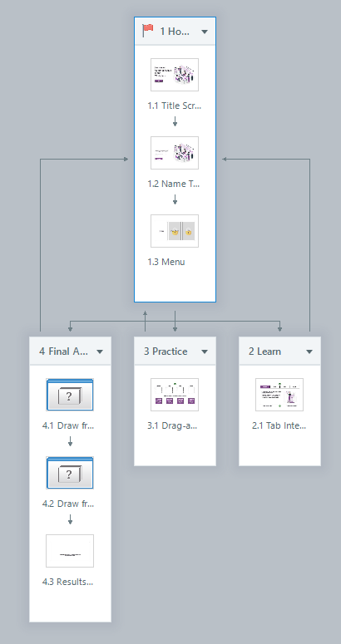The image size is (341, 644).
Task: Select the 4.3 Results slide thumbnail
Action: [x=70, y=551]
